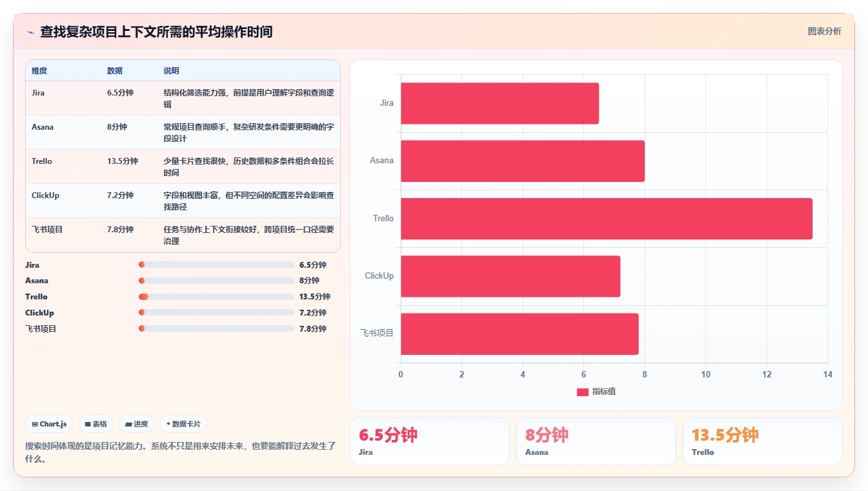This screenshot has height=491, width=868.
Task: Click the 数据 column header
Action: 115,71
